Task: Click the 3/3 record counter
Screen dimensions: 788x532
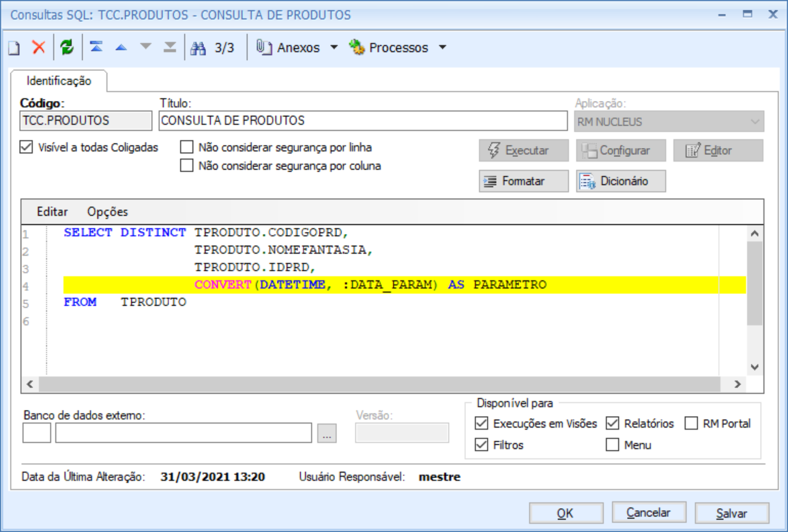Action: pos(224,48)
